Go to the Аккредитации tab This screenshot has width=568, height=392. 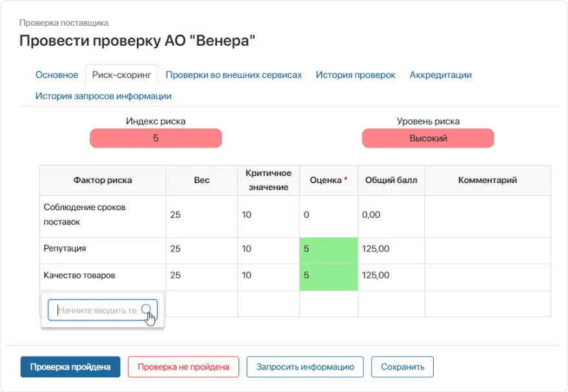[x=440, y=75]
